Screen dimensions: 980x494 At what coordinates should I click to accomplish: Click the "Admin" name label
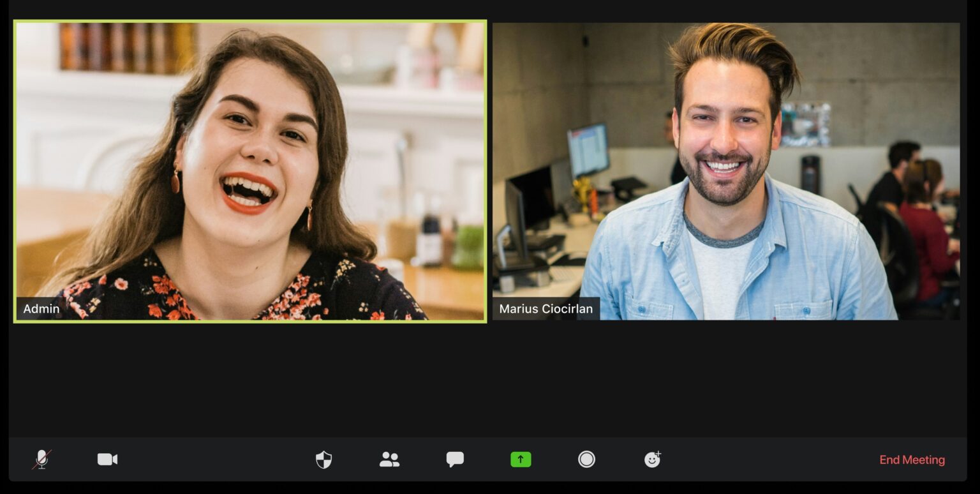[41, 309]
